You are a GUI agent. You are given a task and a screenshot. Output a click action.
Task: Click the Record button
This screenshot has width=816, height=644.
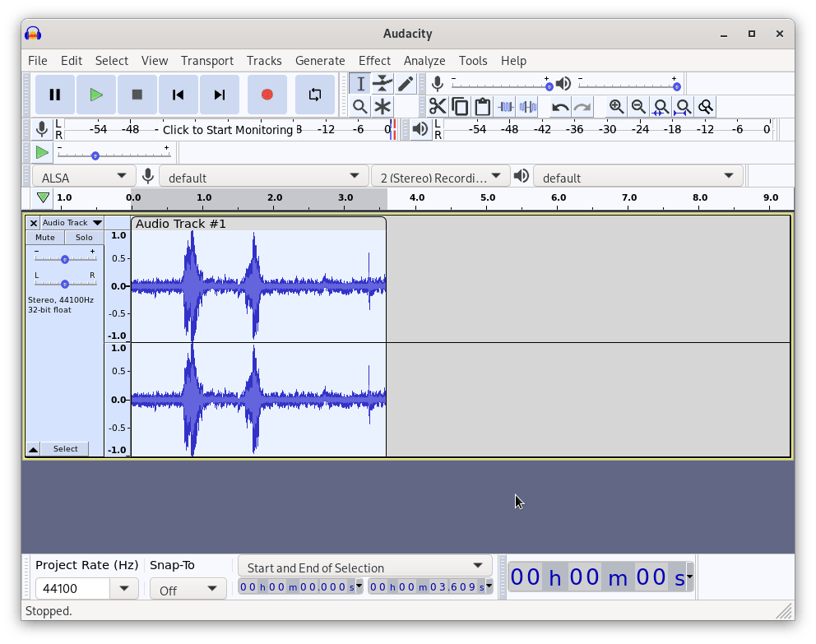267,95
